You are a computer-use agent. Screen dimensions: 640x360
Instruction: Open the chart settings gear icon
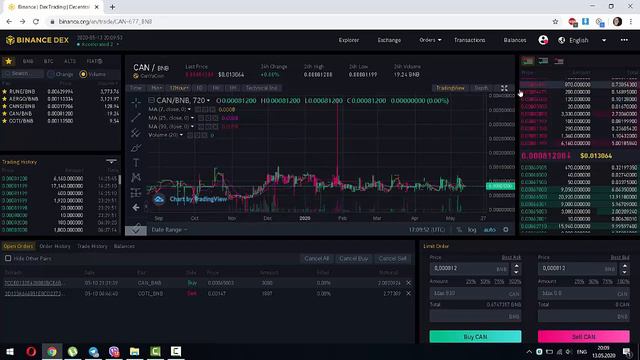coord(506,230)
